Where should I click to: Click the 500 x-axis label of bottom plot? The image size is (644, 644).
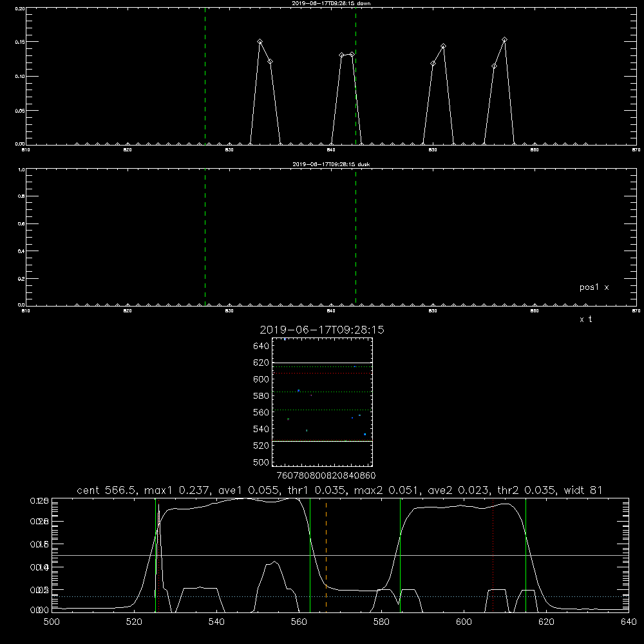coord(52,622)
